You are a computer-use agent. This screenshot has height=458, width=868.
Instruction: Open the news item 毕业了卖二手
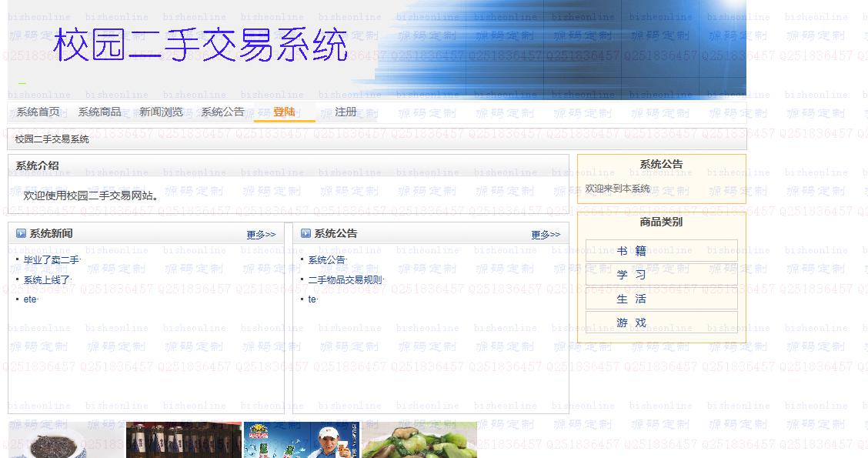click(x=52, y=259)
